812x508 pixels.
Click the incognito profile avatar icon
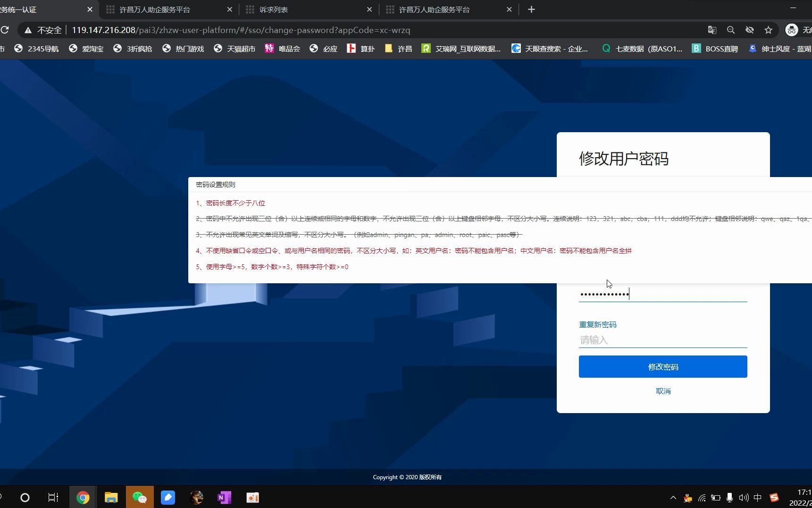click(791, 30)
